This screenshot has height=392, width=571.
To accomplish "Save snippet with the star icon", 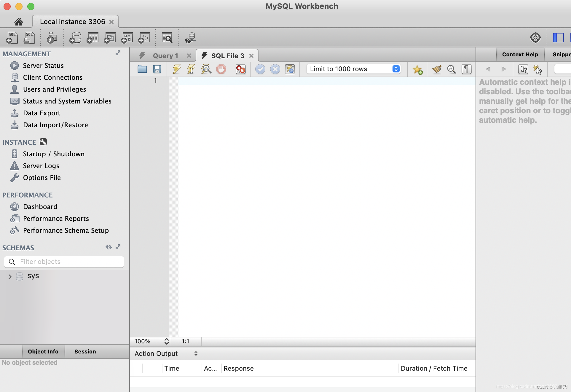I will pyautogui.click(x=418, y=69).
